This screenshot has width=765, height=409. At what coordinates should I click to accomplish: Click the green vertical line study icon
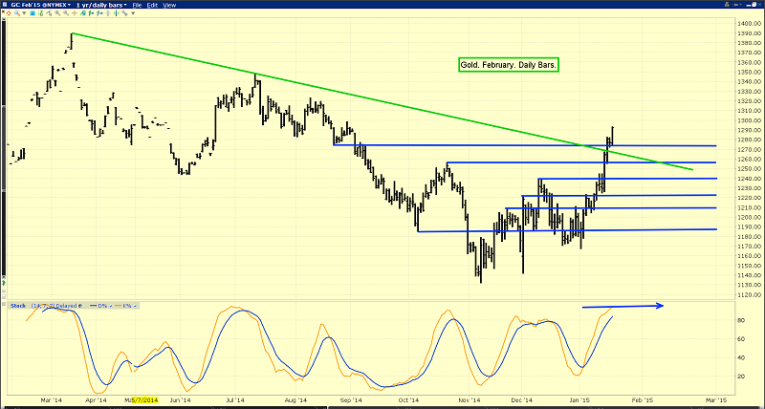point(116,13)
